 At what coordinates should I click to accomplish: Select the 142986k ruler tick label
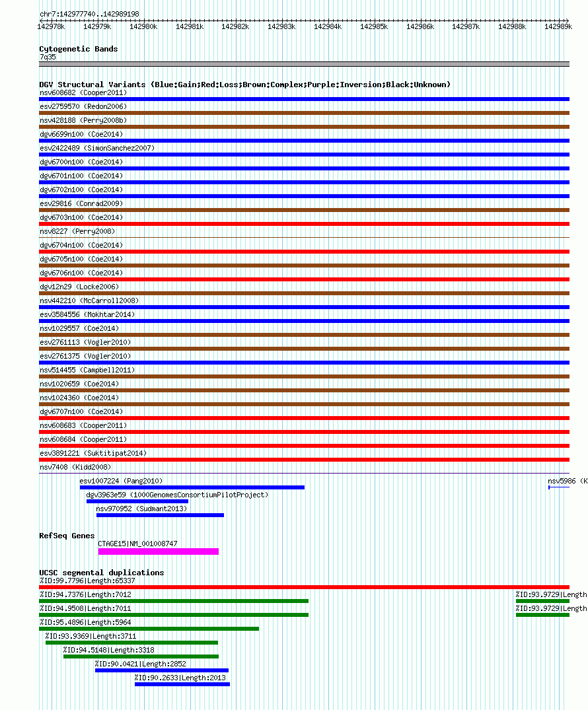(420, 26)
